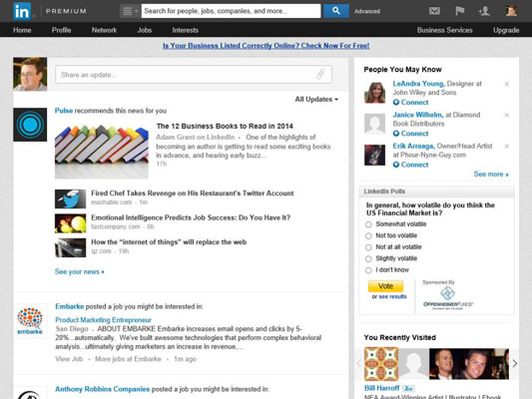Screen dimensions: 532x399
Task: Click Connect plus icon for LeAndra Young
Action: 396,102
